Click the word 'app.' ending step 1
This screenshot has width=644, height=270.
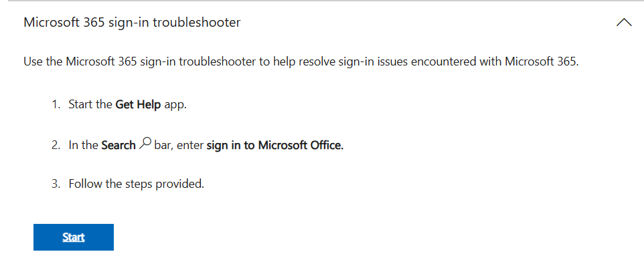pos(175,106)
